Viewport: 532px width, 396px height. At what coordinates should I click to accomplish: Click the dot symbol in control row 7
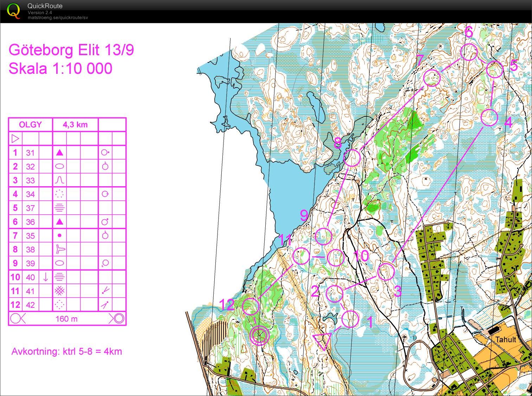coord(60,235)
